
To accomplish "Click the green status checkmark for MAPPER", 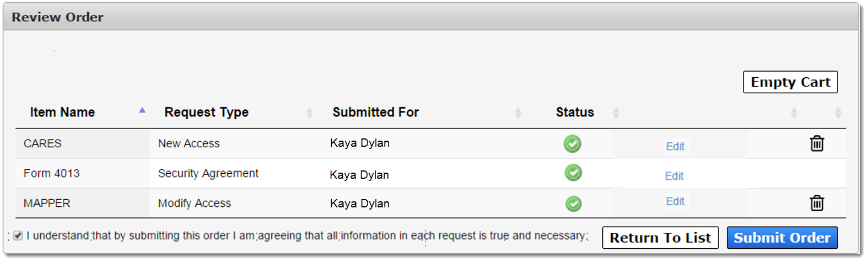I will coord(574,204).
